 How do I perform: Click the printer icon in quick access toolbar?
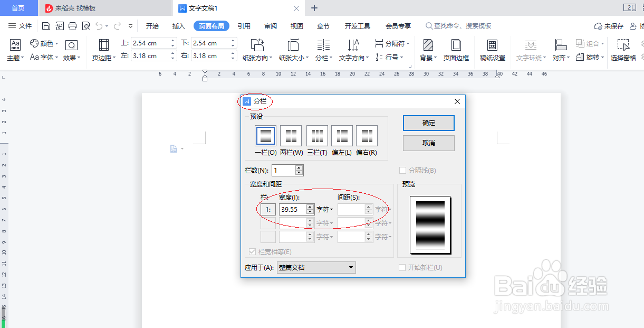72,25
